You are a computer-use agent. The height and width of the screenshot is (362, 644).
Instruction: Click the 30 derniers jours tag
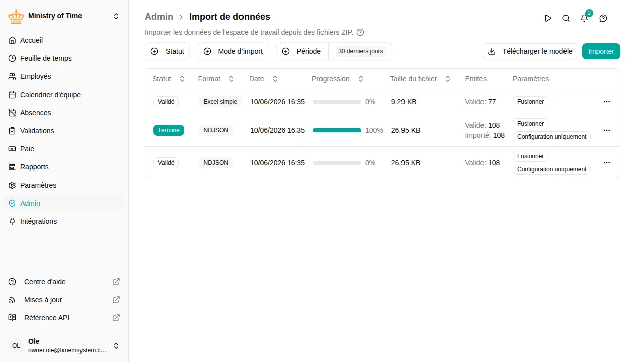tap(360, 51)
